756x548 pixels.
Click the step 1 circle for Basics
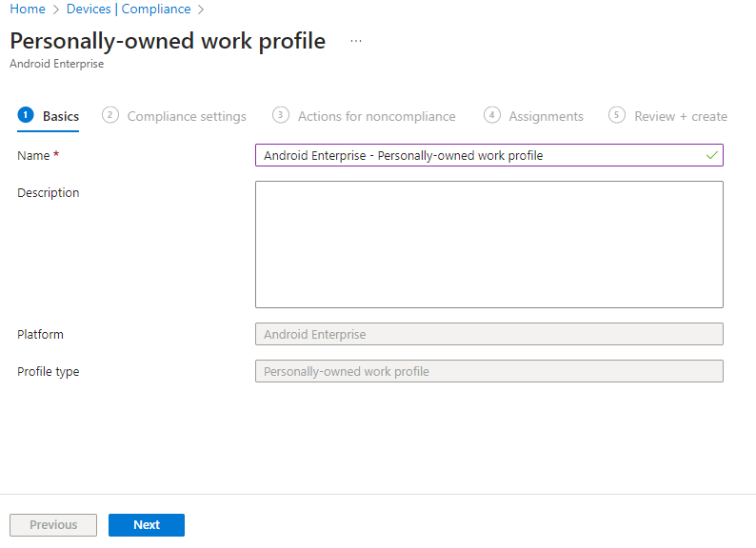[x=26, y=115]
